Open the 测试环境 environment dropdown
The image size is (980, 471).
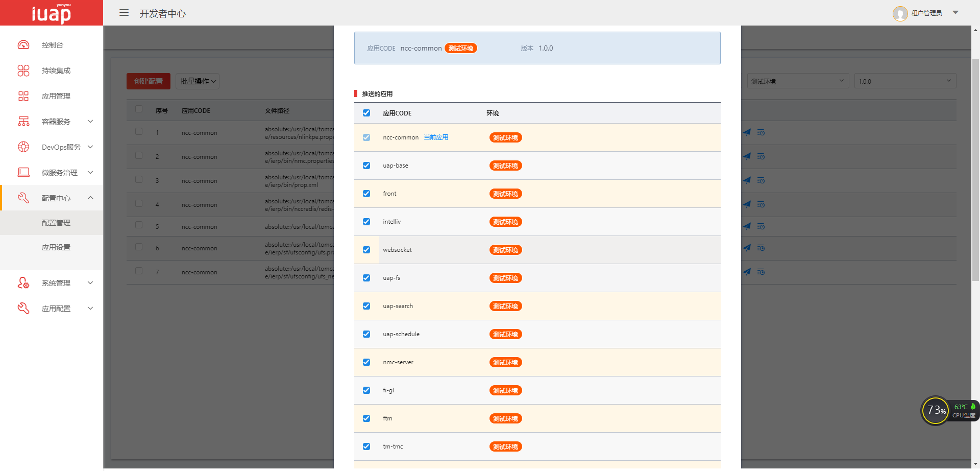coord(798,81)
